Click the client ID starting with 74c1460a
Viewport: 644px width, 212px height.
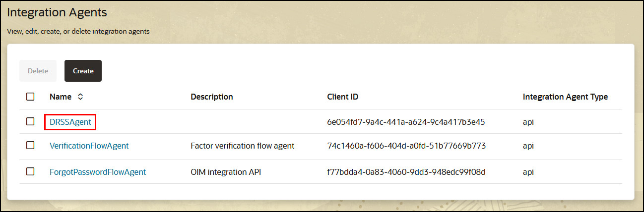tap(406, 146)
